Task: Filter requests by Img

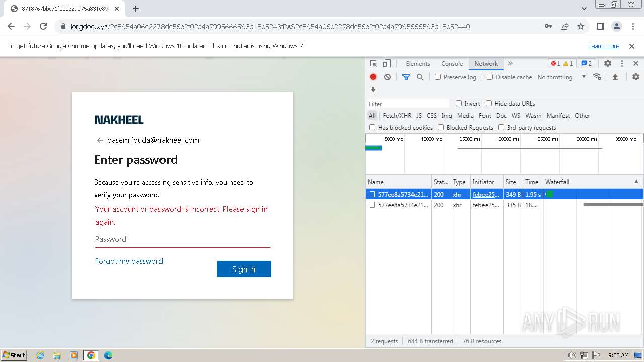Action: 447,115
